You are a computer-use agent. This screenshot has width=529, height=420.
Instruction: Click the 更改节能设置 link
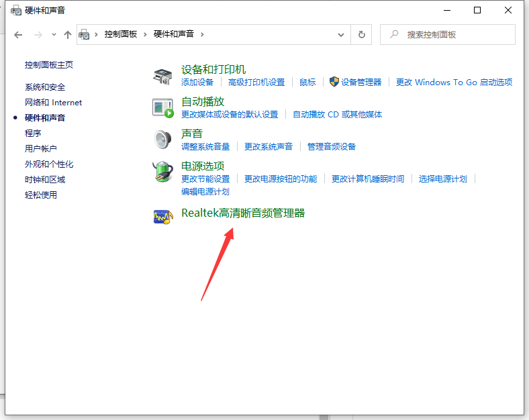(x=205, y=178)
